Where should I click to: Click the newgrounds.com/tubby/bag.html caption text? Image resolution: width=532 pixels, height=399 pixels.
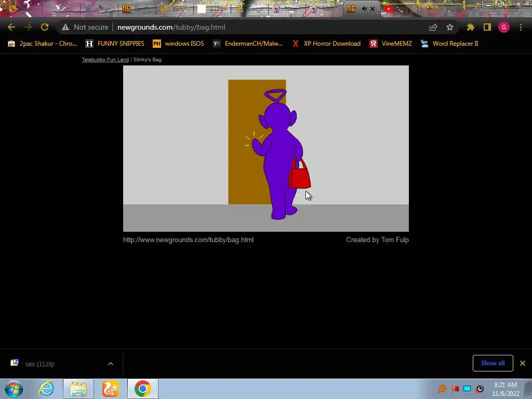coord(188,240)
